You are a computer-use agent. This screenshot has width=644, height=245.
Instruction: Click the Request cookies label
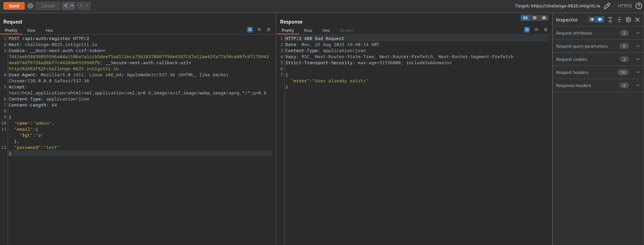point(572,59)
